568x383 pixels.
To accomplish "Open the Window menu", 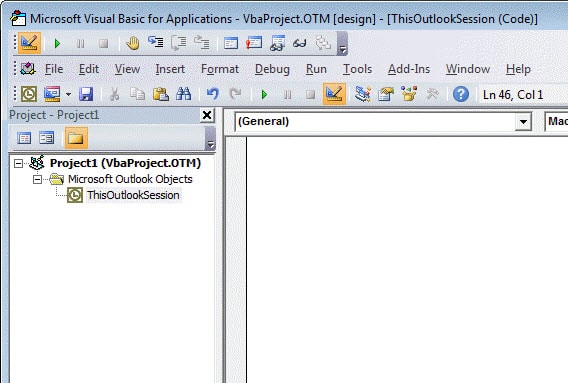I will tap(468, 69).
